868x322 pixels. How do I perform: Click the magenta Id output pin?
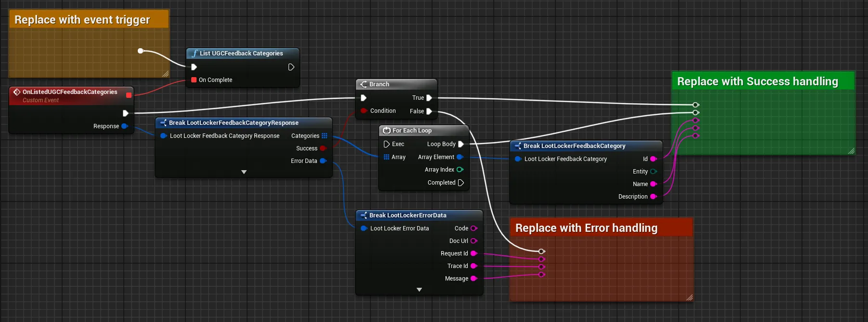(x=654, y=159)
